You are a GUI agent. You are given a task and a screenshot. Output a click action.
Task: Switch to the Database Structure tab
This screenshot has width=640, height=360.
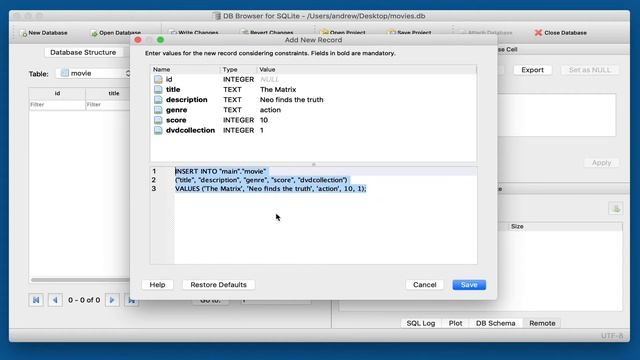click(83, 52)
